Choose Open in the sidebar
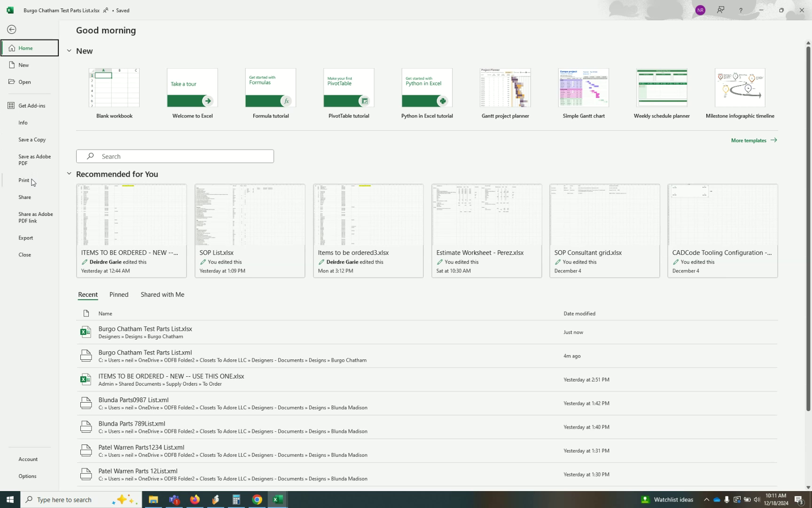This screenshot has height=508, width=812. coord(30,82)
